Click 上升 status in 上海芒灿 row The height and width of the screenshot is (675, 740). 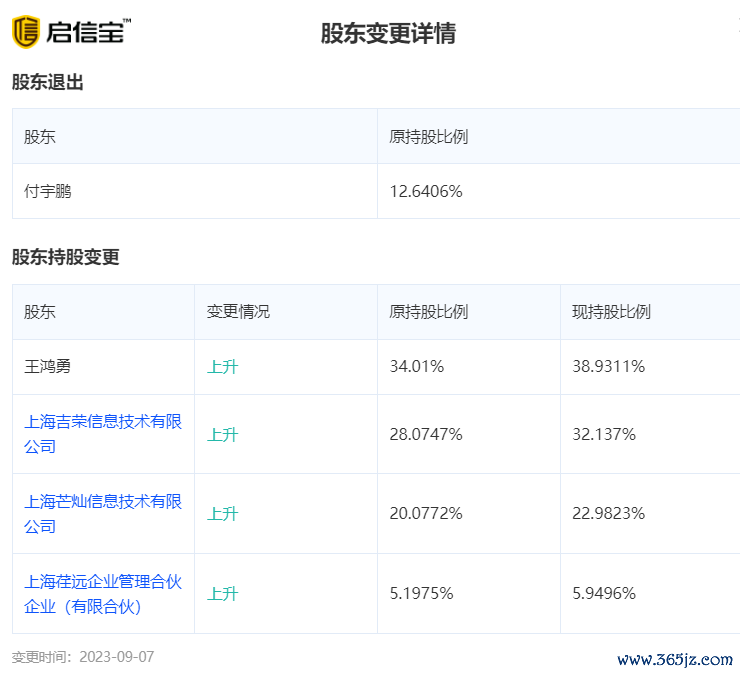pos(222,514)
